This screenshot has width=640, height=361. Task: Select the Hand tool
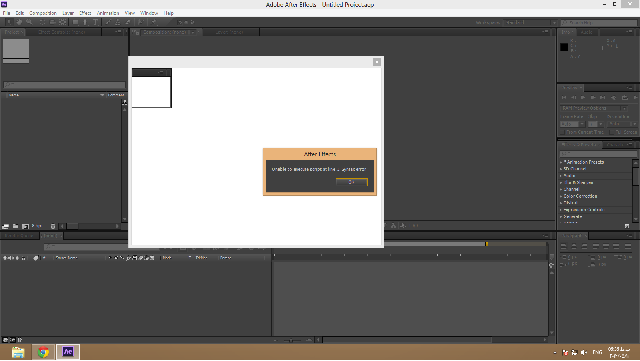pos(19,22)
